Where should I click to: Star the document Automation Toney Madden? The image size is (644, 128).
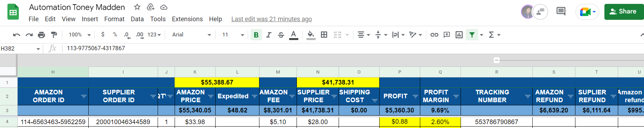[x=137, y=7]
